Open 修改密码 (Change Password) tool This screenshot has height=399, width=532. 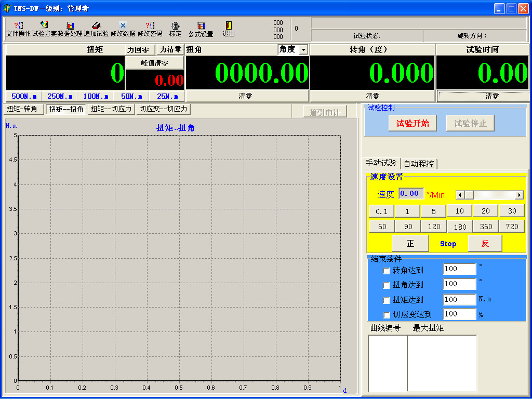pos(150,29)
